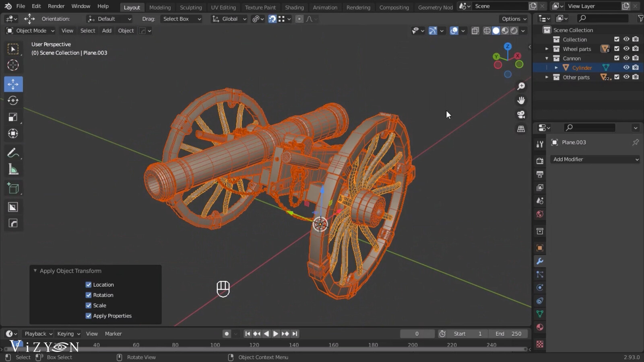Image resolution: width=644 pixels, height=362 pixels.
Task: Hide the Wheel parts collection eye
Action: 626,49
